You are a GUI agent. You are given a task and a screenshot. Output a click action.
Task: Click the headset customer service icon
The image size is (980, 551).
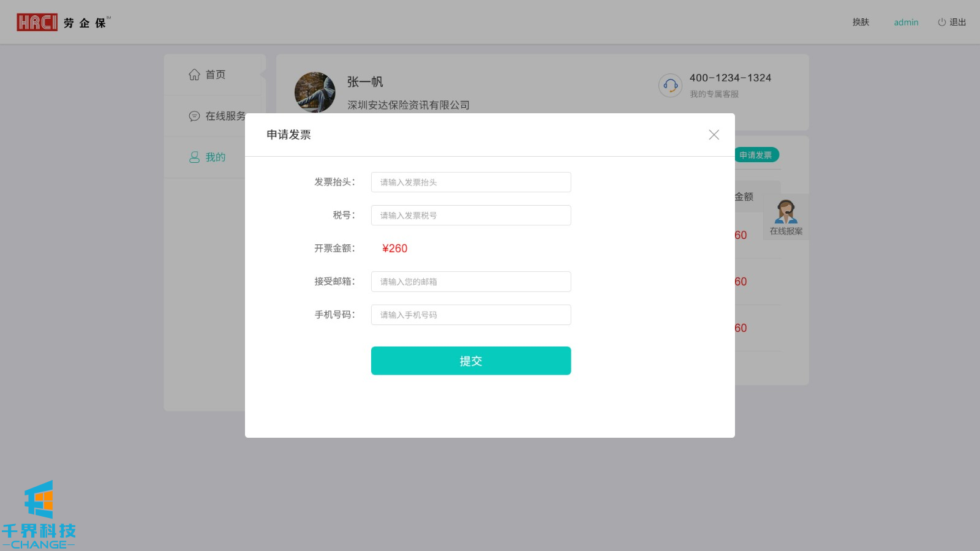[670, 86]
